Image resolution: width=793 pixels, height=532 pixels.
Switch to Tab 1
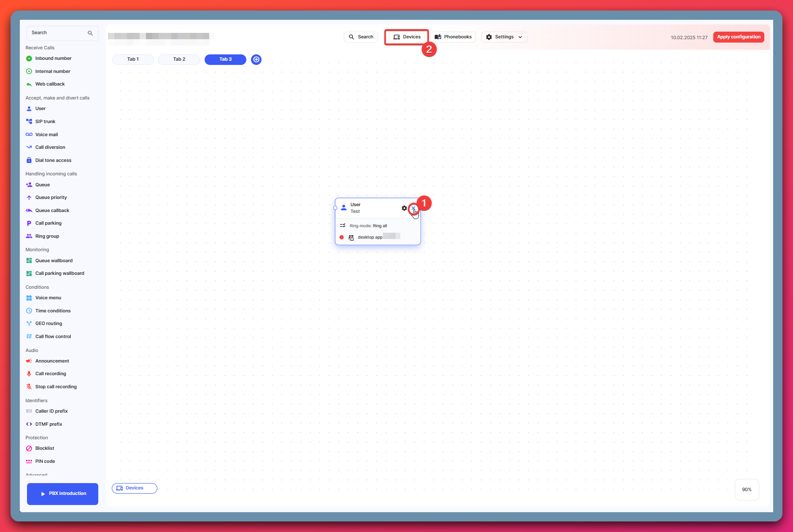tap(133, 59)
